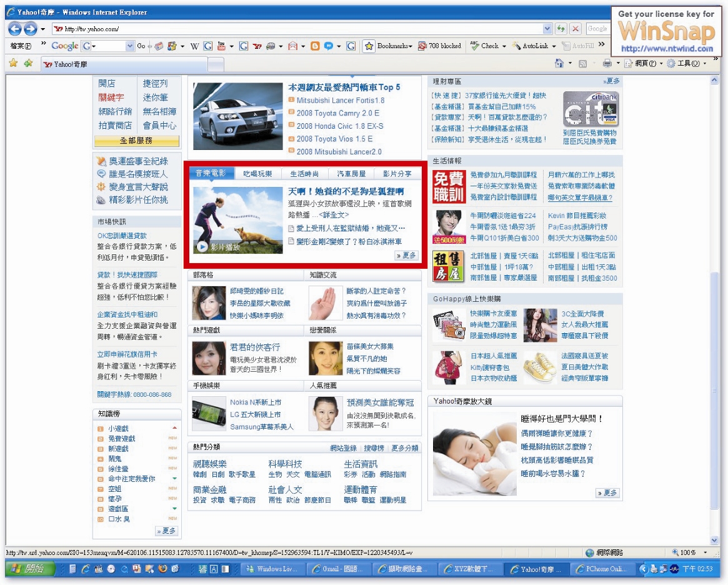This screenshot has height=585, width=728.
Task: Switch to the Windows Live taskbar window
Action: [x=274, y=569]
